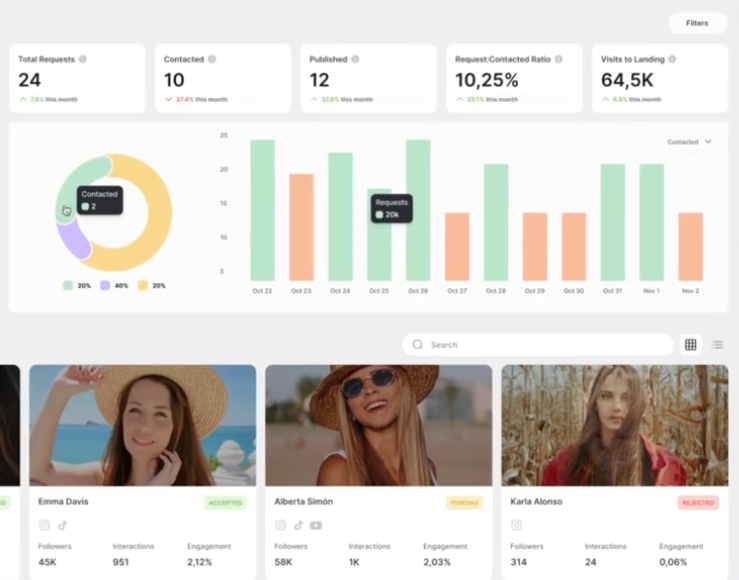This screenshot has width=739, height=580.
Task: Click the REJECTED badge on Karla Alonso
Action: coord(698,502)
